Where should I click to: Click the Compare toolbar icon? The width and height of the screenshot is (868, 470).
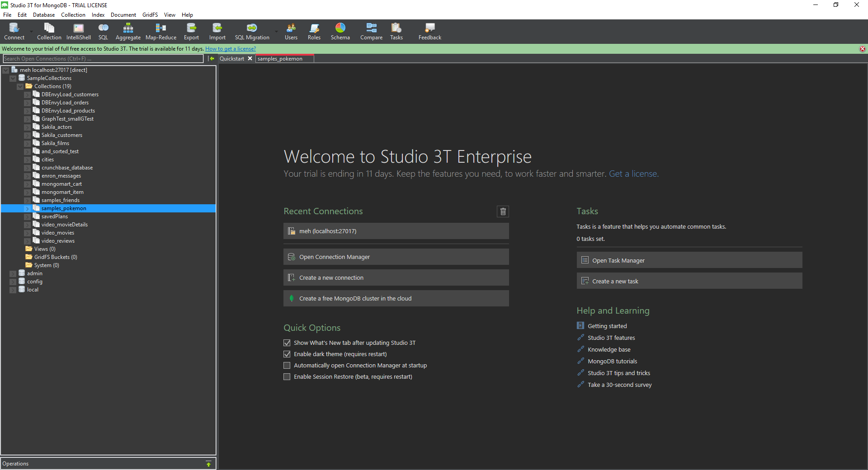click(x=371, y=31)
